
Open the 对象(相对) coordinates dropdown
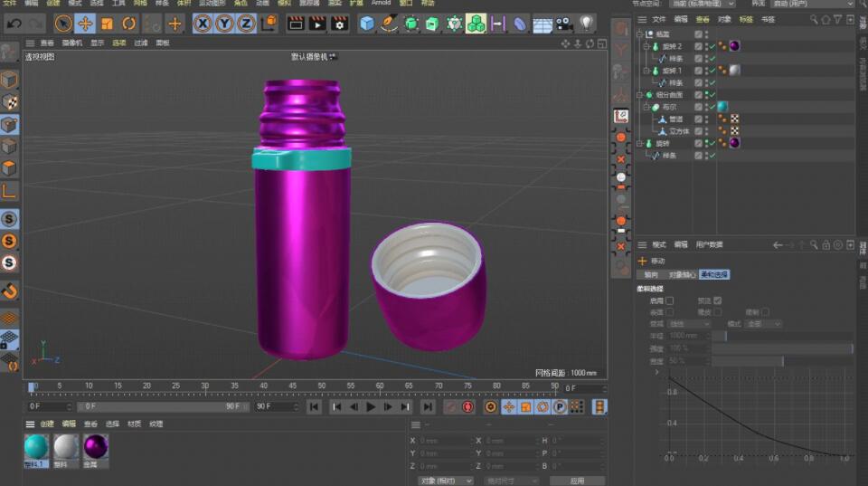[x=445, y=481]
